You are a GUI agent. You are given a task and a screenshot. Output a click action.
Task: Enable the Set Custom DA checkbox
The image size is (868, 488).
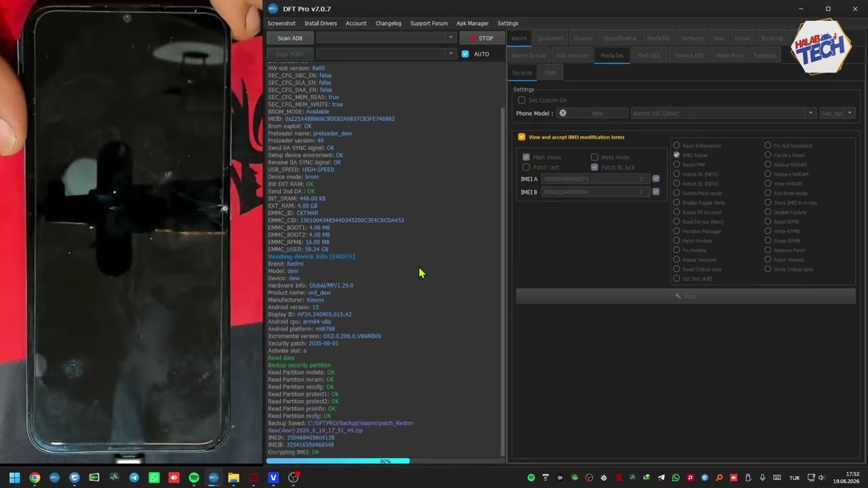coord(521,100)
